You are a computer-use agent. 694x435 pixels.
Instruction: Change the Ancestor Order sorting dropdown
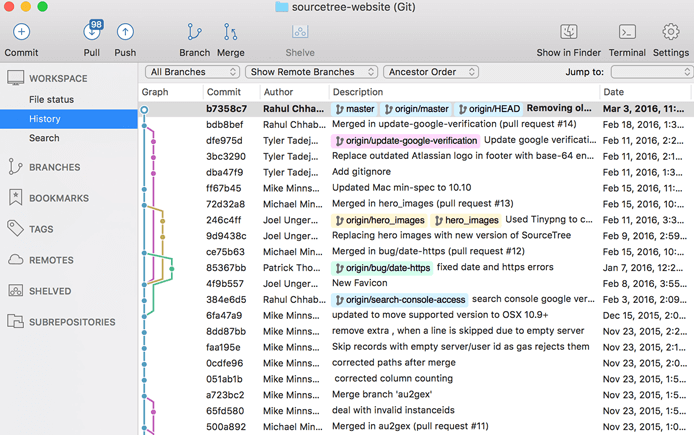click(x=435, y=72)
